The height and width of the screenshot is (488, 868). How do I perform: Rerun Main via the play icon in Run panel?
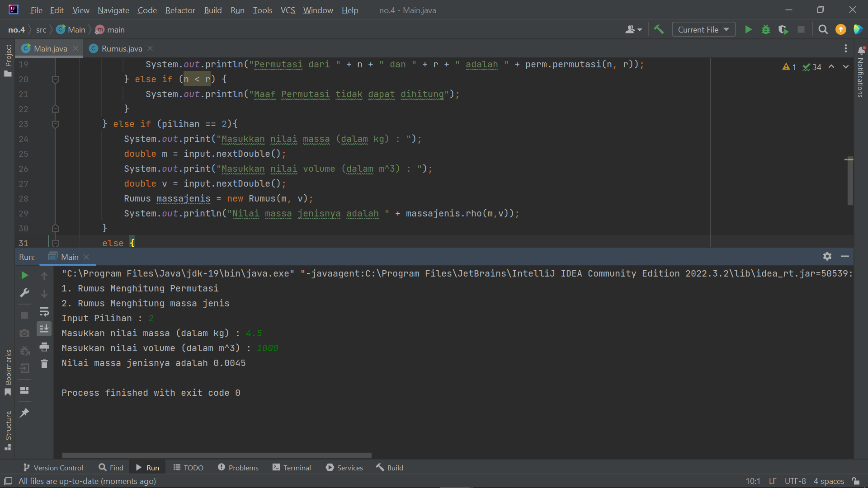pos(24,275)
